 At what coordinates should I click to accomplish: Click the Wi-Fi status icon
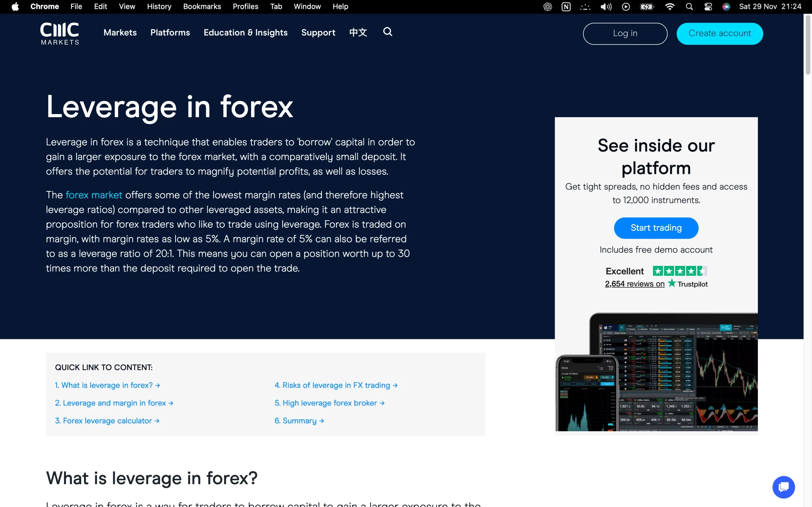pos(669,7)
